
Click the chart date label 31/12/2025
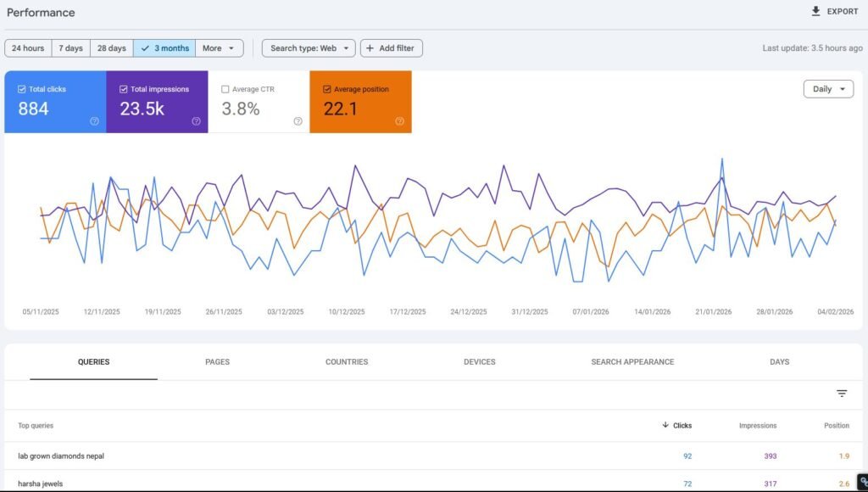pos(530,312)
